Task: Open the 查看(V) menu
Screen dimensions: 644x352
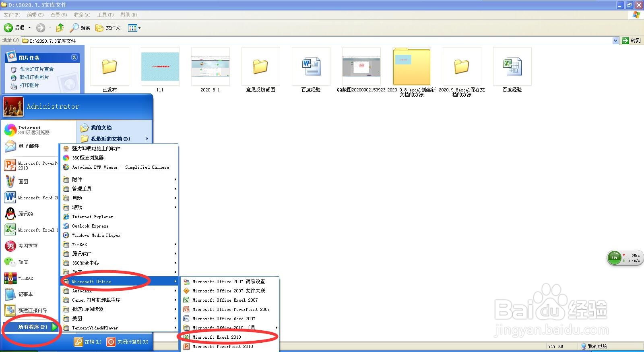Action: click(x=59, y=15)
